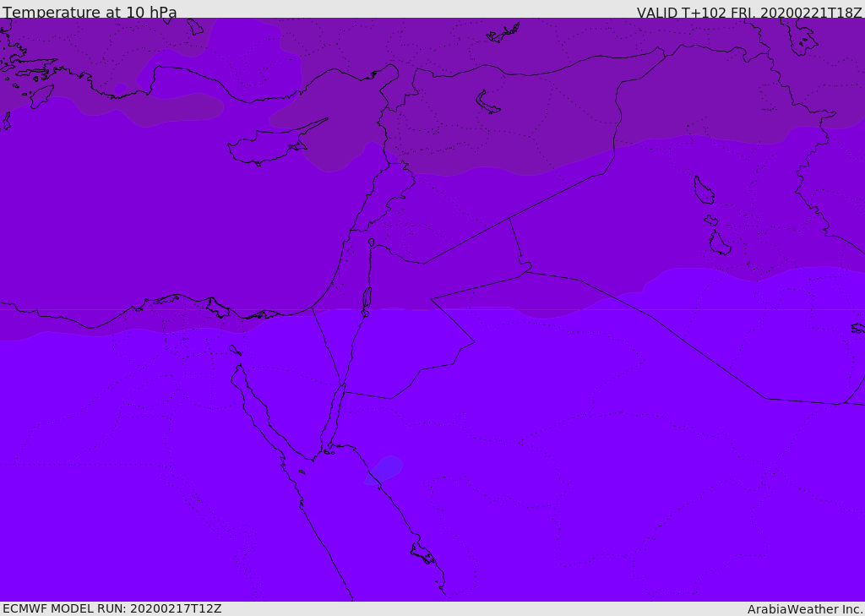Screen dimensions: 865x616
Task: Click the Dead Sea outline
Action: pos(367,298)
